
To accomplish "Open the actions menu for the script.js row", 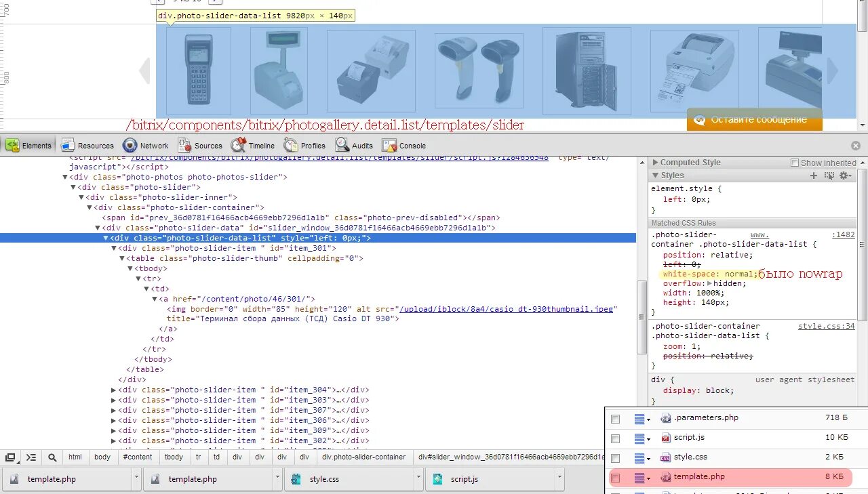I will (642, 438).
